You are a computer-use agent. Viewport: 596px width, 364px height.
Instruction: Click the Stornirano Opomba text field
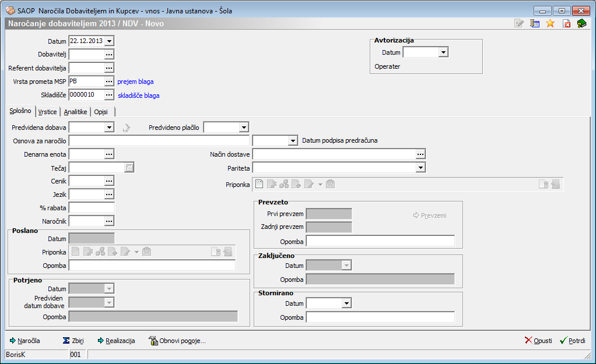click(380, 317)
